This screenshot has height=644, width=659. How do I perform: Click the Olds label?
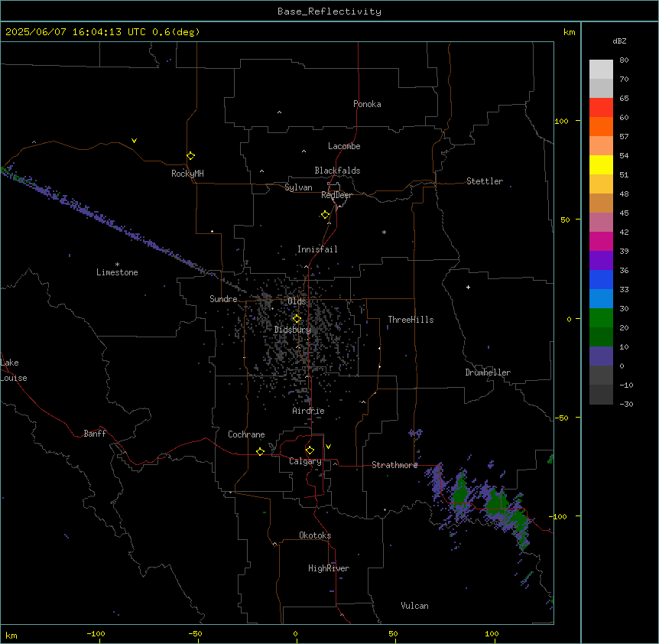pos(297,301)
